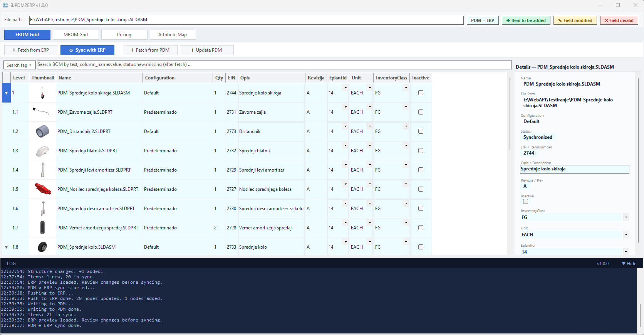Open the Search tag dropdown
Image resolution: width=644 pixels, height=335 pixels.
(x=19, y=65)
